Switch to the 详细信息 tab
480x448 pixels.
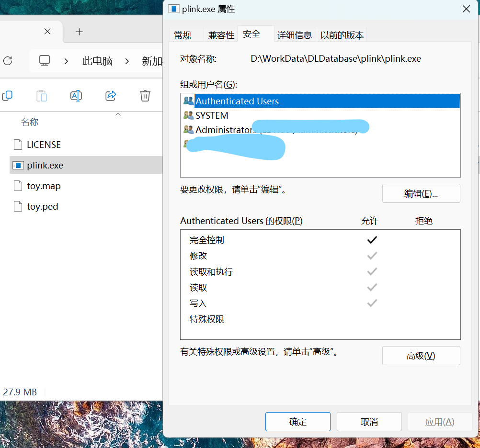click(x=295, y=35)
